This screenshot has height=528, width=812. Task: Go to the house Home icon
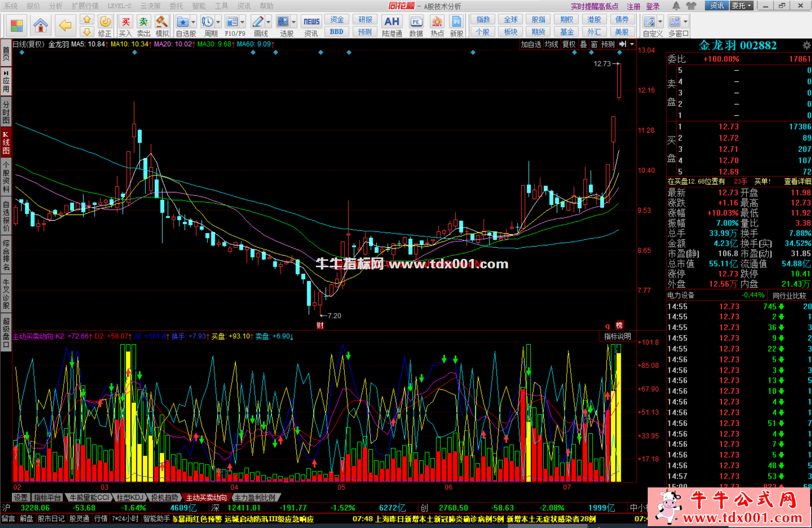41,26
